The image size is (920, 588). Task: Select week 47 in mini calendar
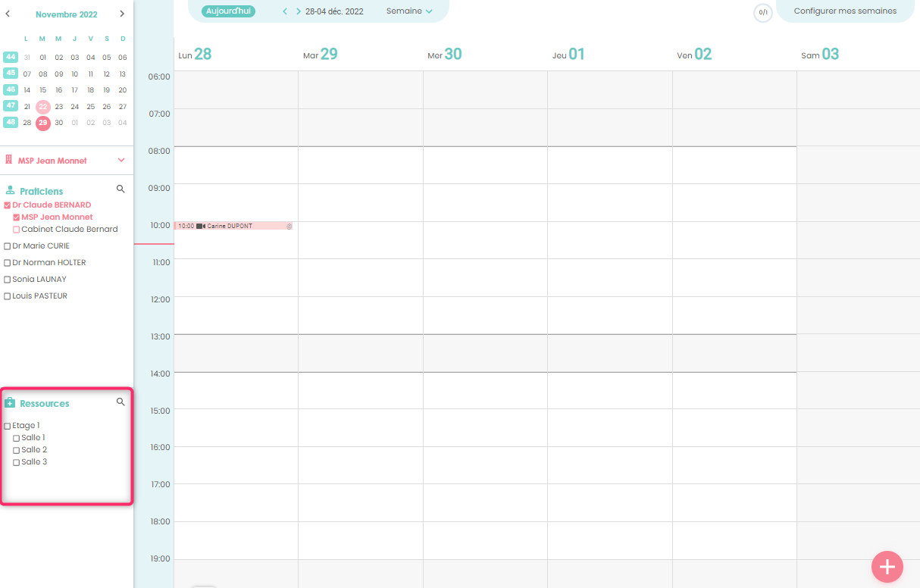(11, 106)
